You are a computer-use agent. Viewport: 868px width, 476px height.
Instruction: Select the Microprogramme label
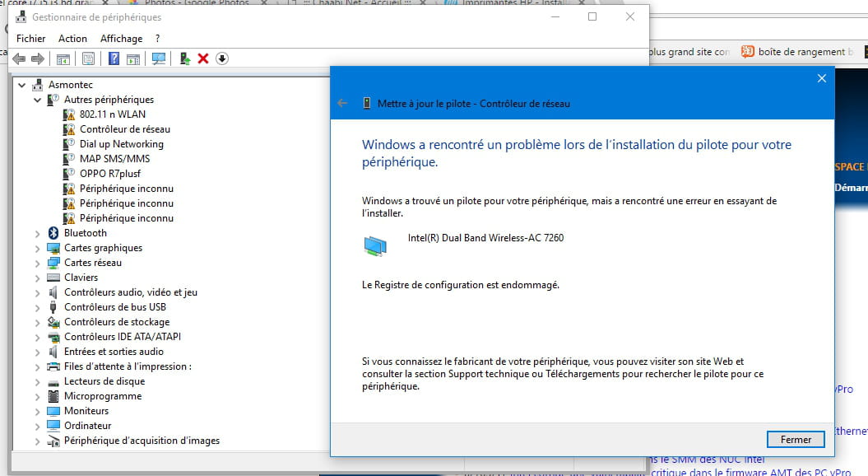(x=102, y=396)
